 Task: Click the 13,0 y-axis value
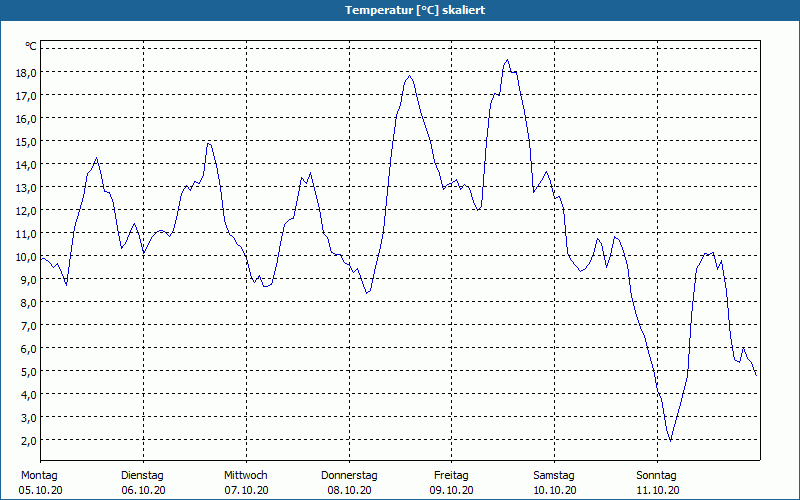tap(27, 188)
